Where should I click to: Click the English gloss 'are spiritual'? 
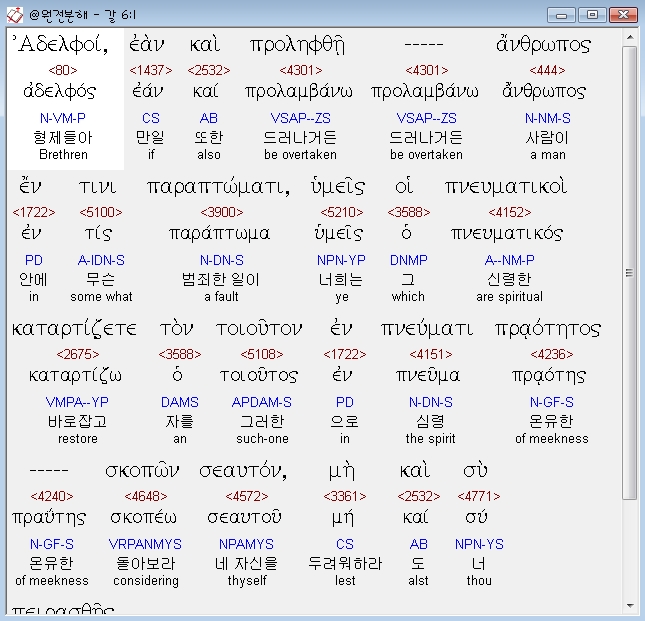coord(510,297)
